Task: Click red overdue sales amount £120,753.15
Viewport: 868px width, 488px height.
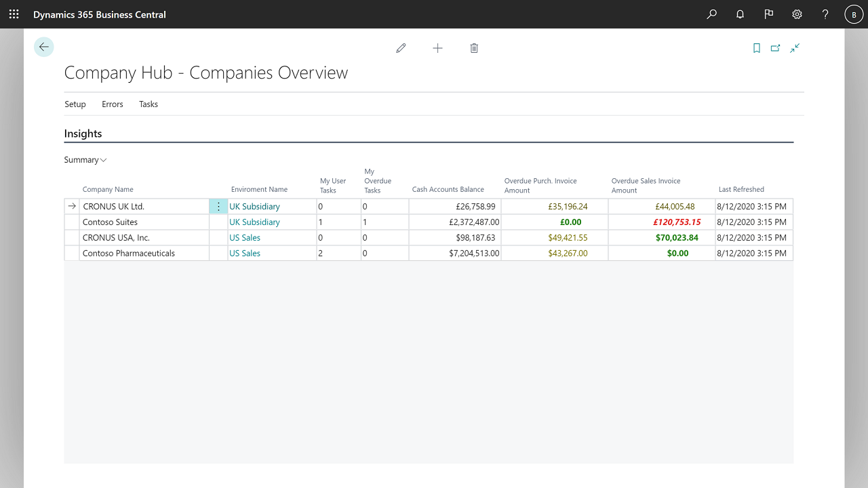Action: [677, 222]
